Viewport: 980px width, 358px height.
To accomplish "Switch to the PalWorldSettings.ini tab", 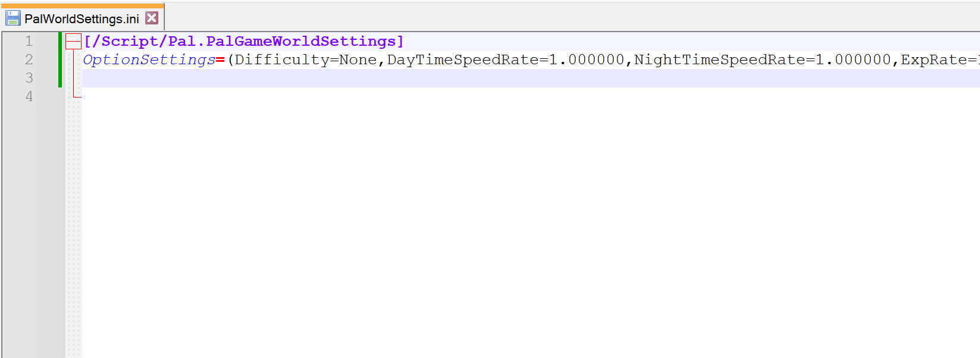I will point(82,19).
